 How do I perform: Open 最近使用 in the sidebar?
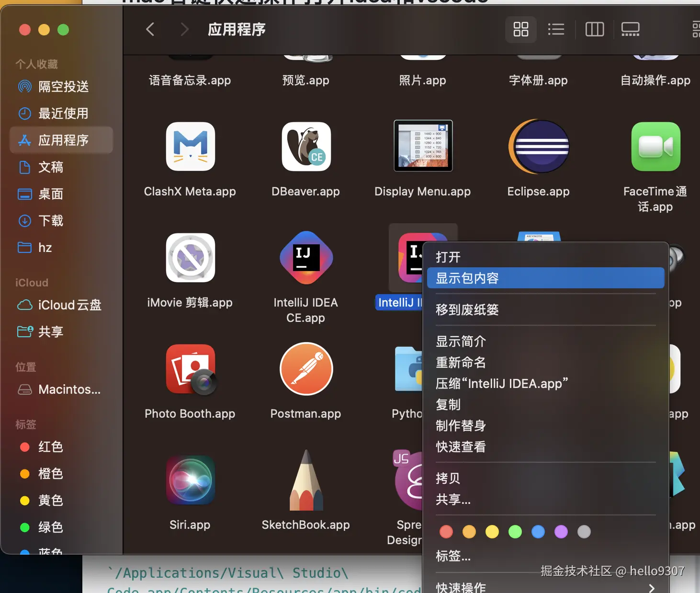click(x=61, y=114)
